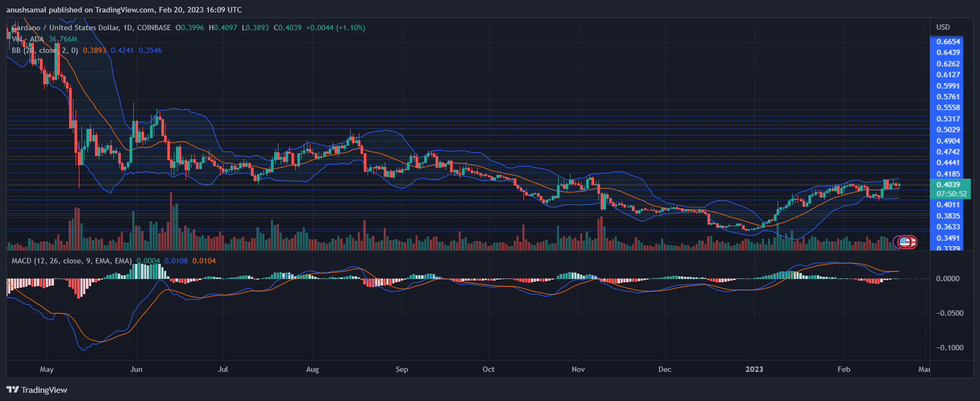Select the high value H0.4097
Viewport: 980px width, 401px height.
[x=223, y=28]
